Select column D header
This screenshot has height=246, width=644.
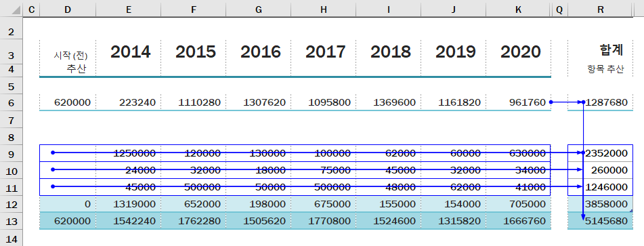(68, 10)
